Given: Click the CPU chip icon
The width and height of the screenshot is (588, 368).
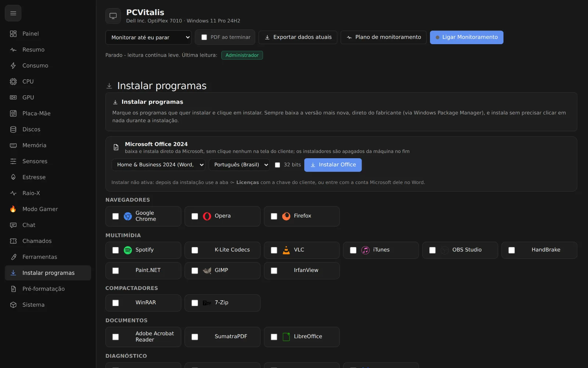Looking at the screenshot, I should [13, 82].
